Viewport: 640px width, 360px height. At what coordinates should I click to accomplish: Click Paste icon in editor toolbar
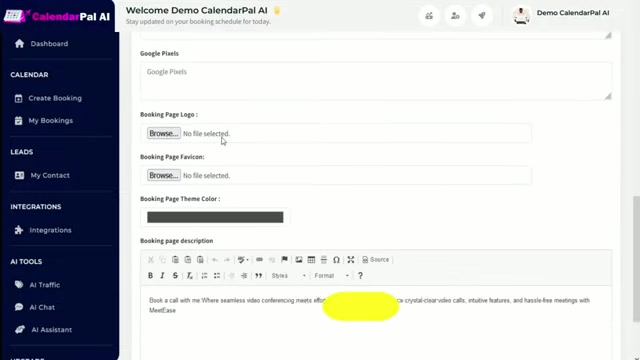(175, 260)
